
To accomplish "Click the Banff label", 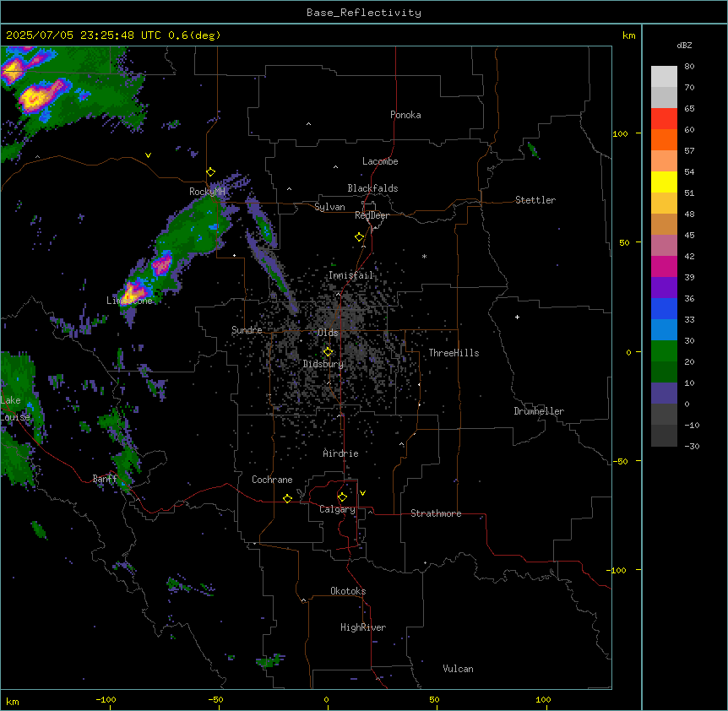I will pos(105,479).
